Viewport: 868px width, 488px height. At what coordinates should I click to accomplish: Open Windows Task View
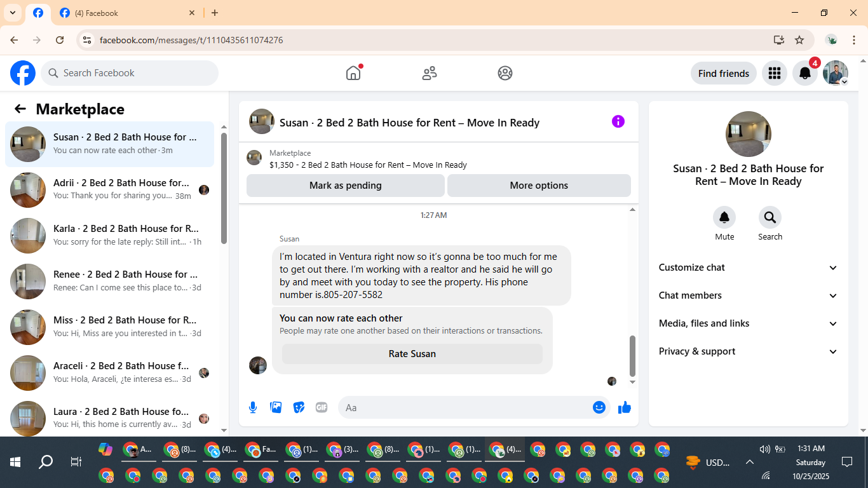tap(76, 462)
